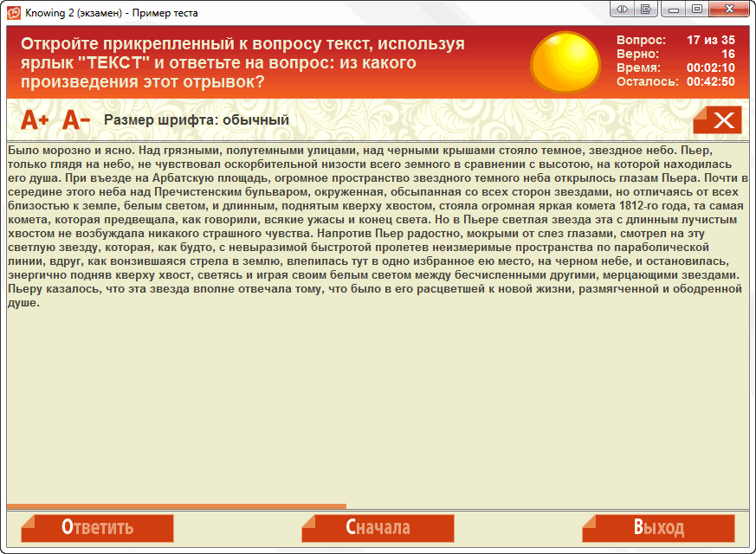Screen dimensions: 756x554
Task: Click the 'Осталось: 00:42:50' remaining time
Action: coord(675,82)
